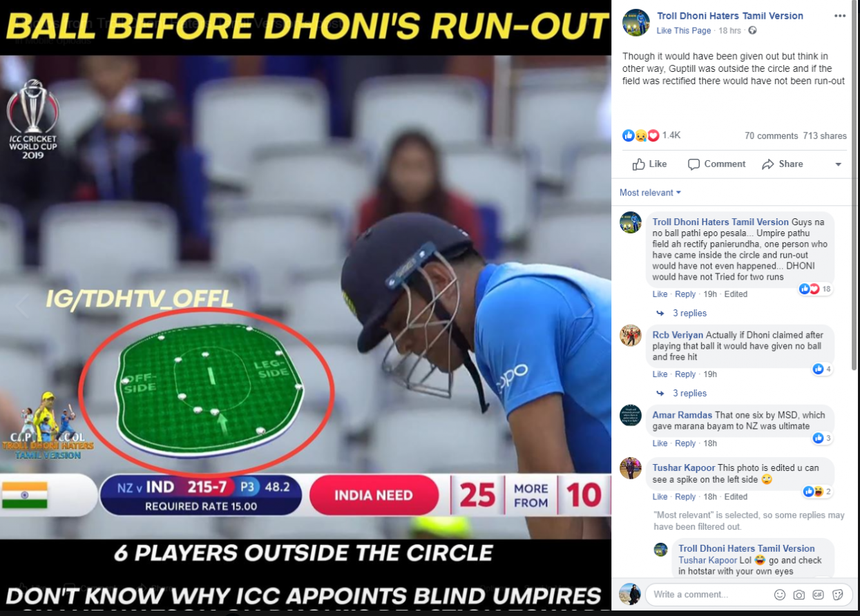Click Rcb Veriyan's profile picture
860x616 pixels.
click(x=631, y=336)
